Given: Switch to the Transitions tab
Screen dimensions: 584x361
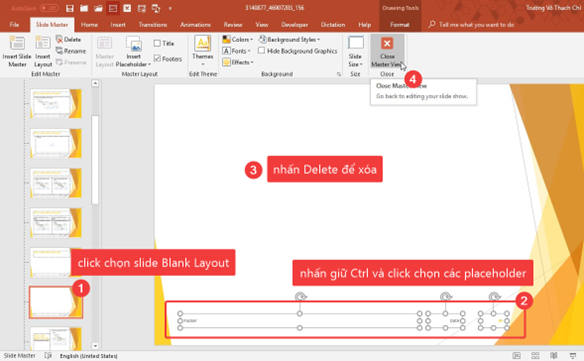Looking at the screenshot, I should tap(153, 25).
